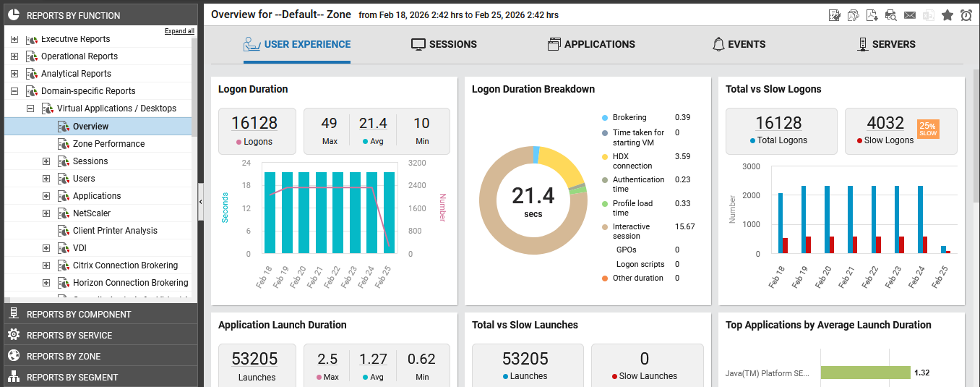Expand the NetScaler tree node
Image resolution: width=980 pixels, height=387 pixels.
tap(46, 213)
